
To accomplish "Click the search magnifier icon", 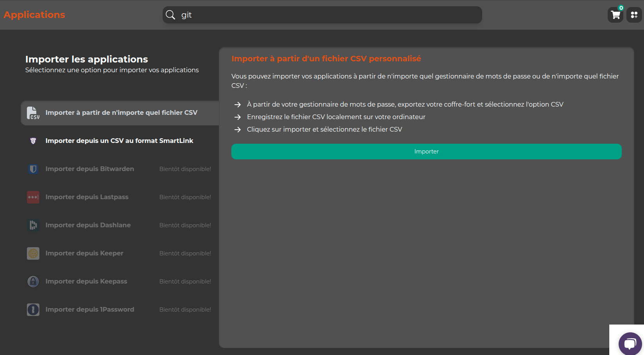I will coord(170,15).
